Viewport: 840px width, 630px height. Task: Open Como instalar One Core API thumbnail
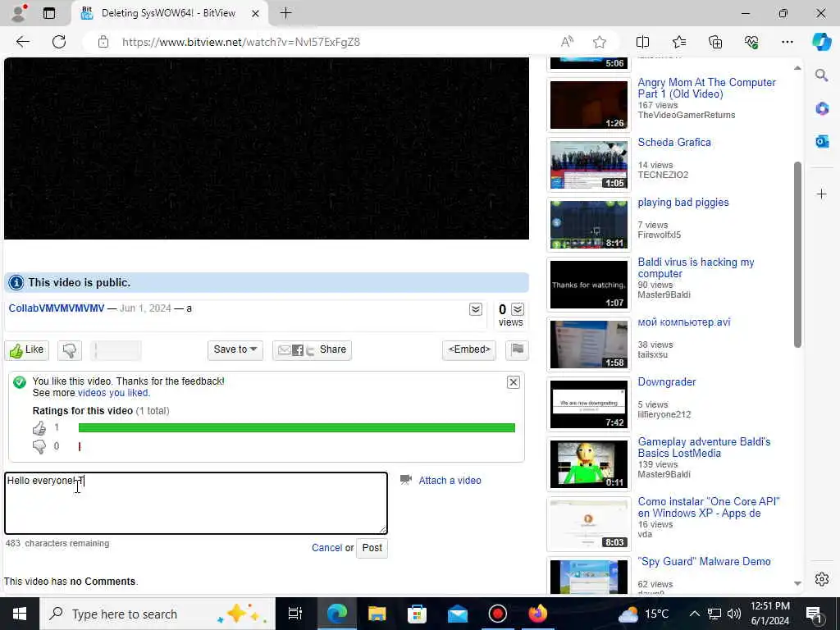tap(589, 524)
